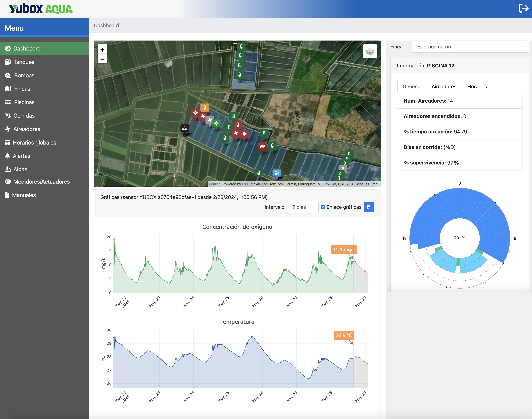Click the red waves pool map marker
The width and height of the screenshot is (532, 419).
(262, 147)
